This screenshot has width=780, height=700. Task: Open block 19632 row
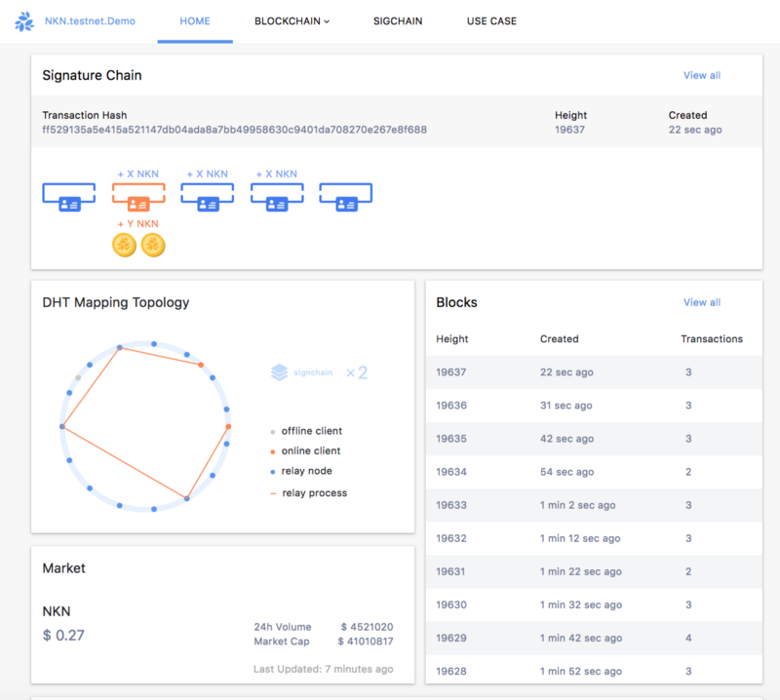click(x=594, y=538)
